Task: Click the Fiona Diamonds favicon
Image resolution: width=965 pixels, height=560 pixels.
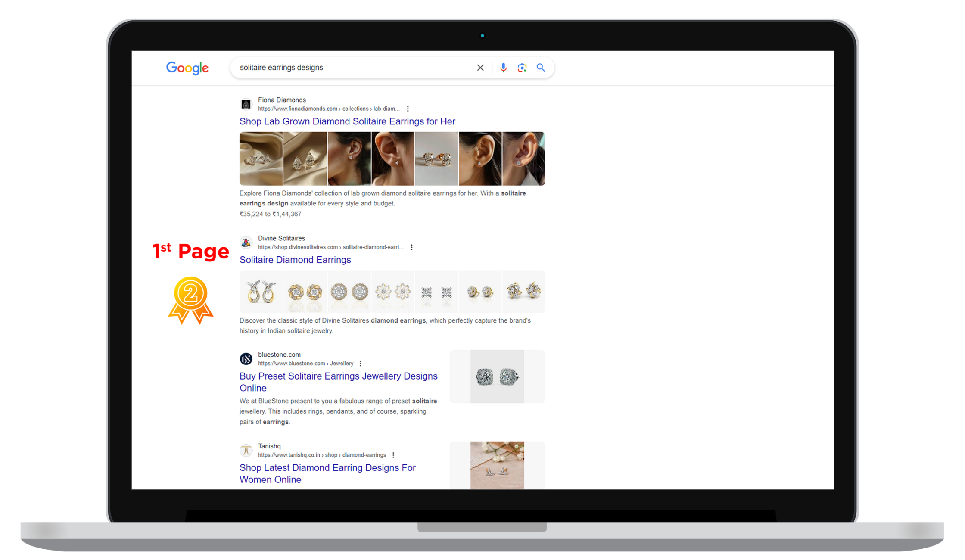Action: click(x=246, y=104)
